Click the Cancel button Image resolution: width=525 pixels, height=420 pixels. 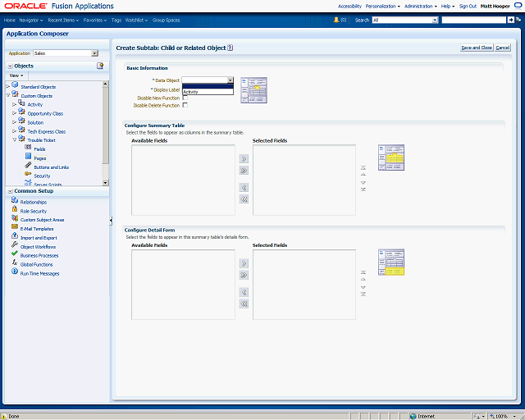click(503, 48)
